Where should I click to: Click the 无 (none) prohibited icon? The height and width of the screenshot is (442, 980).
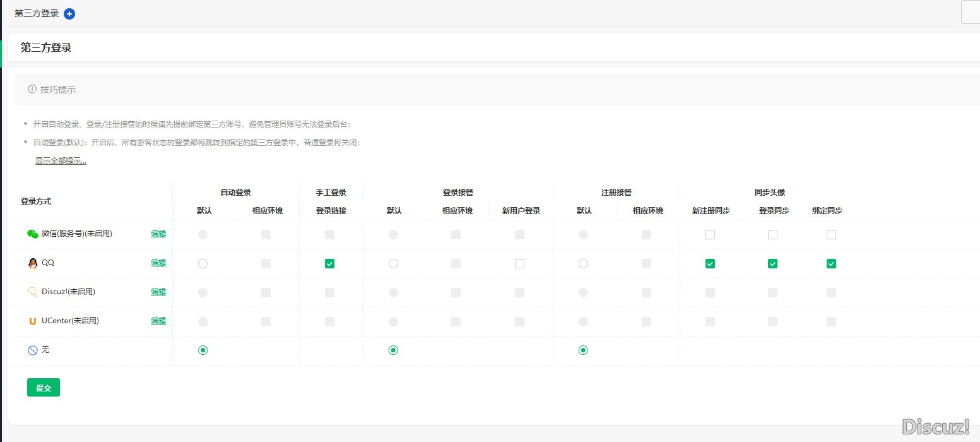tap(33, 350)
